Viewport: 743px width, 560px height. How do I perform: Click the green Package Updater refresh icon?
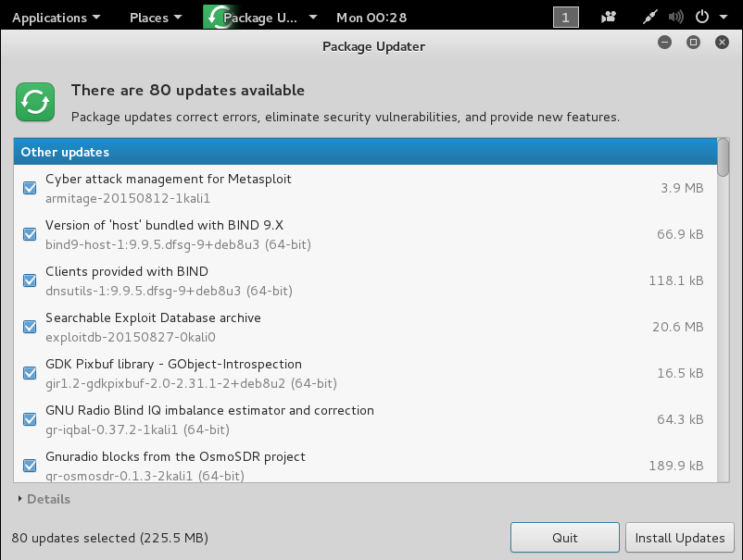coord(35,102)
